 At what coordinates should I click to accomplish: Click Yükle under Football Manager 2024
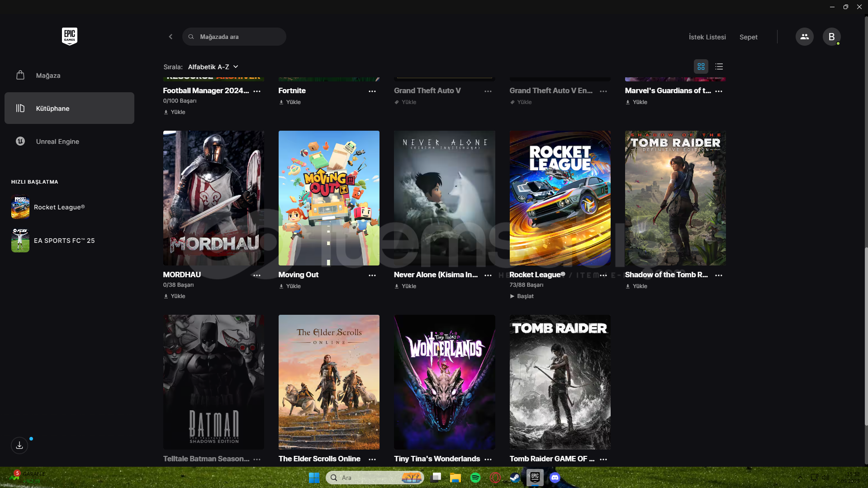click(x=175, y=112)
